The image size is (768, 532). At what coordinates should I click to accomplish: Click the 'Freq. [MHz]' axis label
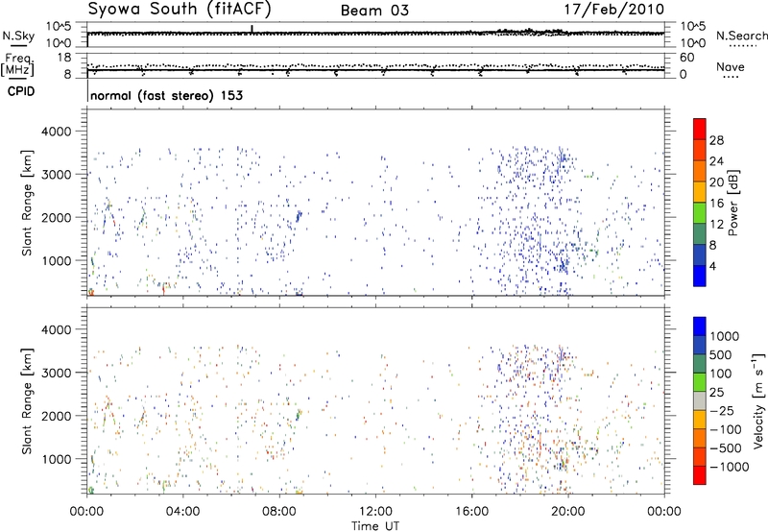18,64
